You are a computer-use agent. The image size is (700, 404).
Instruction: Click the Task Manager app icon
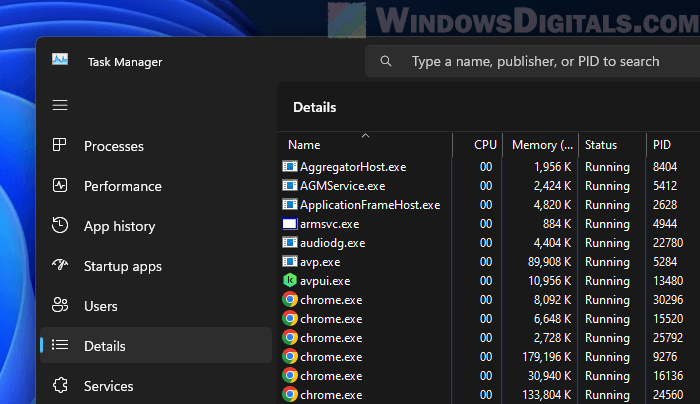tap(60, 59)
